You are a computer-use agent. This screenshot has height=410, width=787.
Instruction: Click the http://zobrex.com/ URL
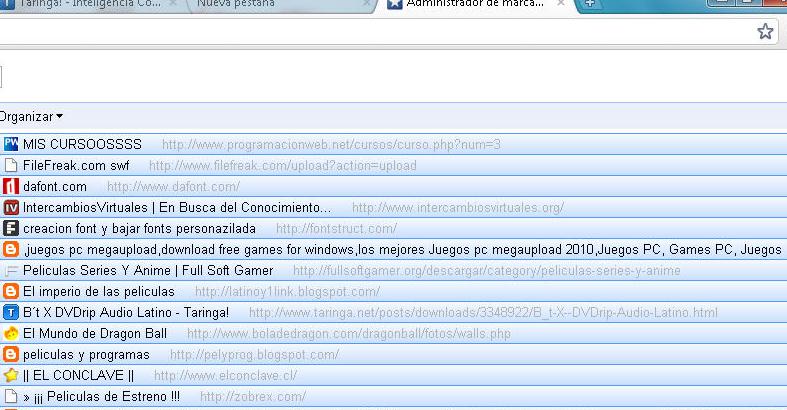pyautogui.click(x=253, y=397)
